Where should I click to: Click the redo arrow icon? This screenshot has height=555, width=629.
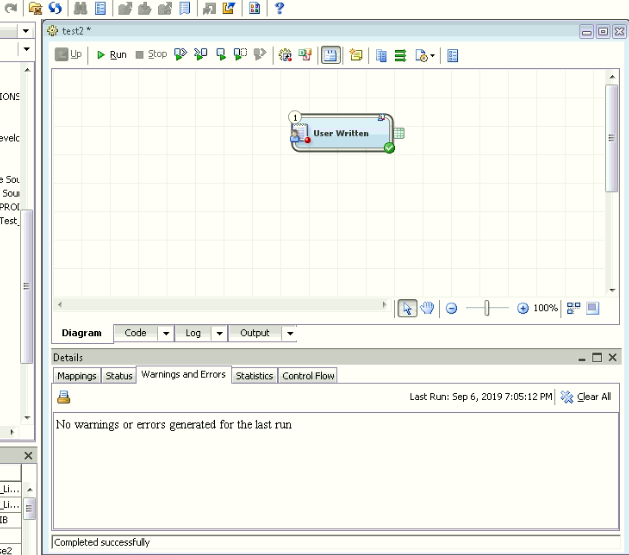coord(10,8)
